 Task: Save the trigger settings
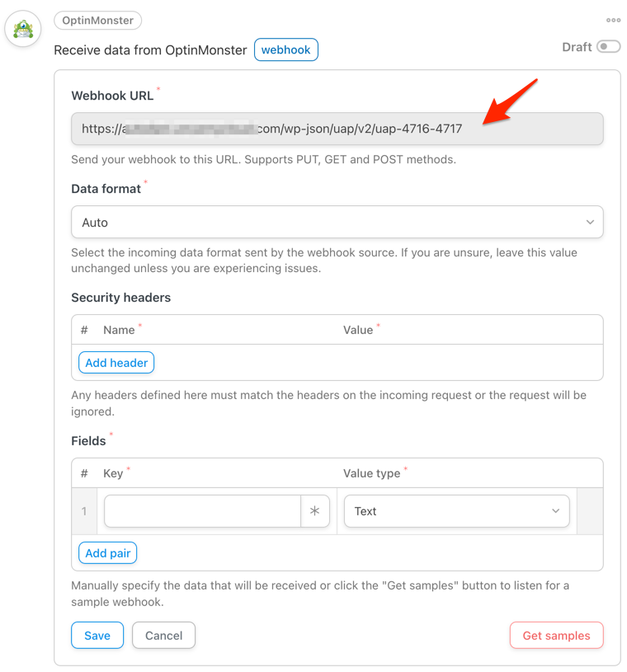click(x=97, y=635)
